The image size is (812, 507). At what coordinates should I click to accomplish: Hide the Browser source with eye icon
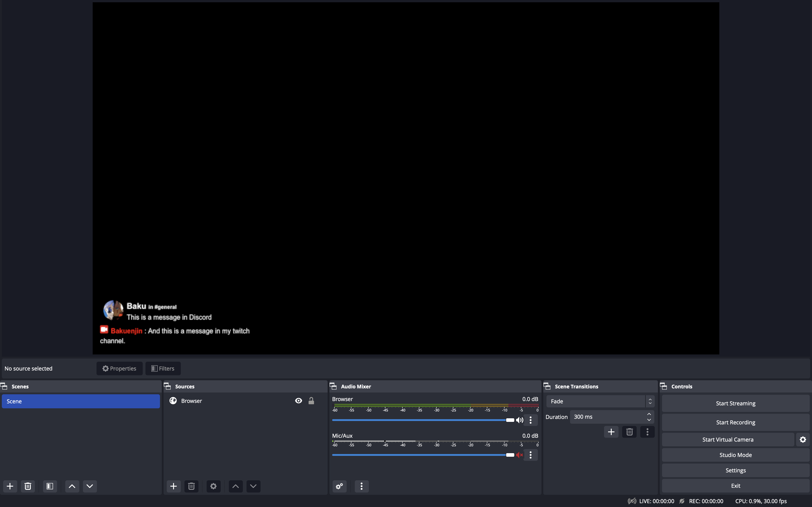point(298,401)
